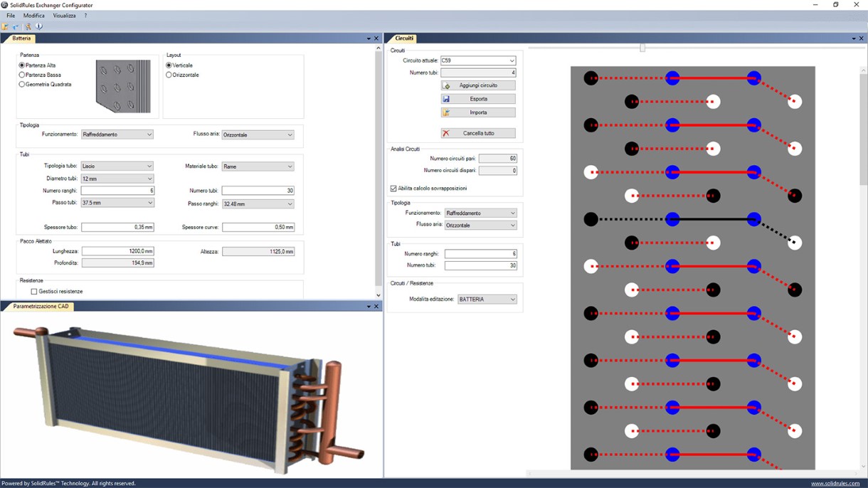Click the Importa folder icon
Image resolution: width=868 pixels, height=488 pixels.
pos(447,112)
